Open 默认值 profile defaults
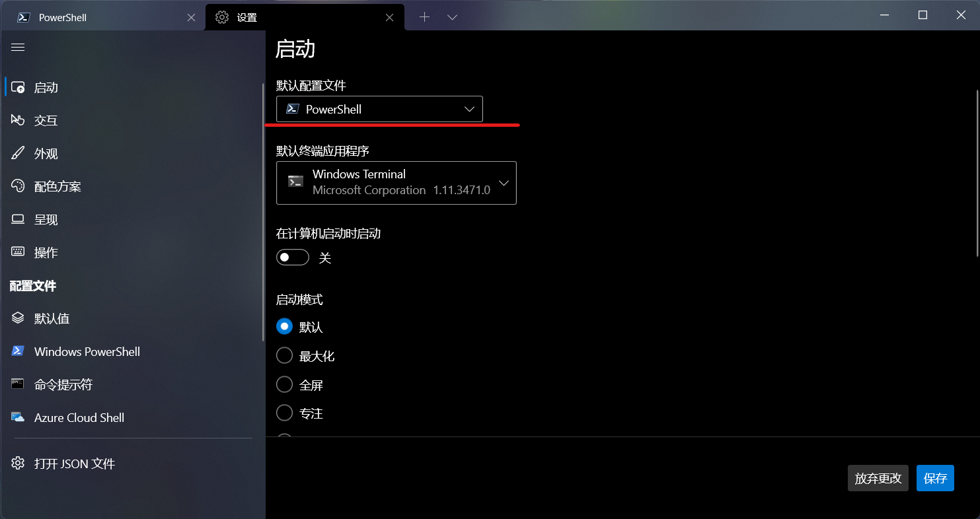980x519 pixels. click(x=131, y=318)
